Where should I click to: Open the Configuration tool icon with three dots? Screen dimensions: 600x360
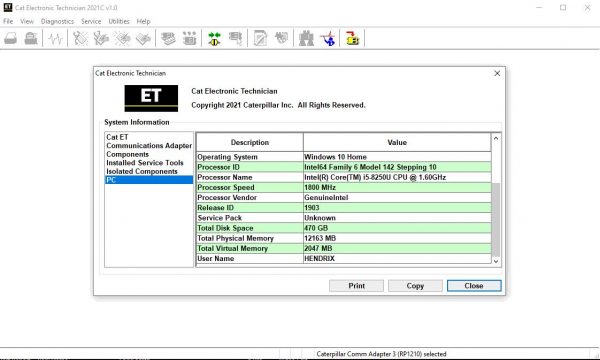pyautogui.click(x=189, y=38)
